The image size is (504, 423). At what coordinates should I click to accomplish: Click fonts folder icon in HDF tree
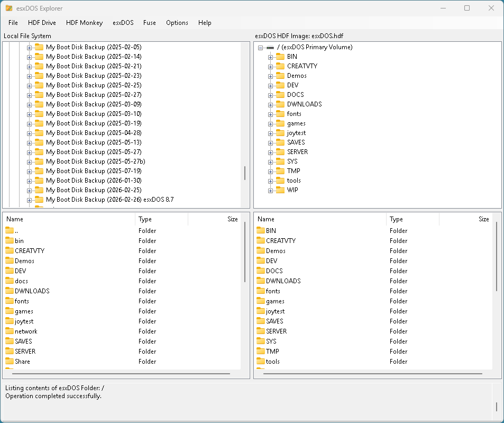280,113
